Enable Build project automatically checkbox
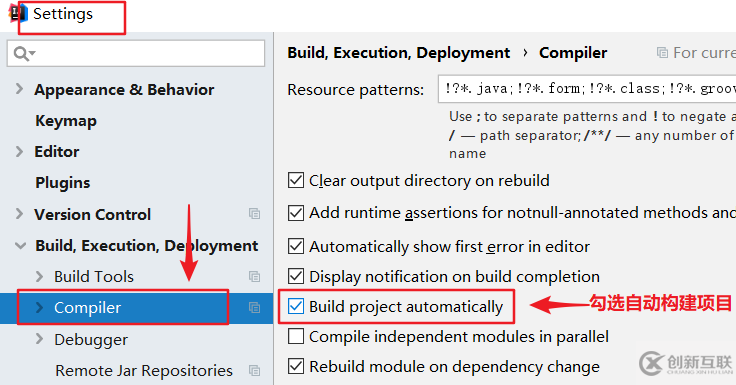This screenshot has height=385, width=736. point(296,307)
